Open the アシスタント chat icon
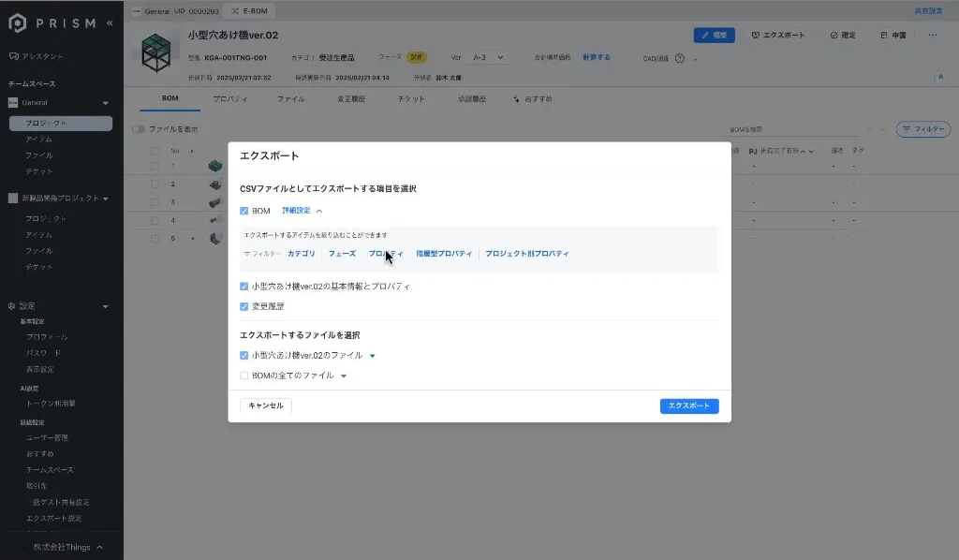This screenshot has height=560, width=959. 12,56
